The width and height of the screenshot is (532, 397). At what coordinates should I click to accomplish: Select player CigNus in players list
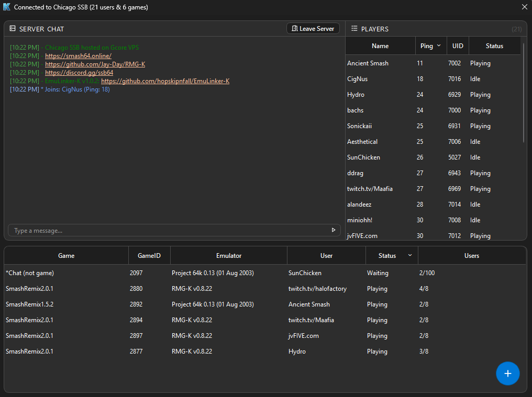point(433,78)
